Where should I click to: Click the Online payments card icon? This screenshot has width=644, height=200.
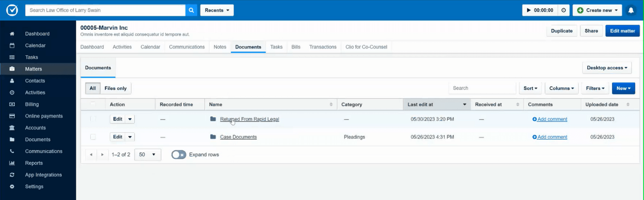point(12,116)
